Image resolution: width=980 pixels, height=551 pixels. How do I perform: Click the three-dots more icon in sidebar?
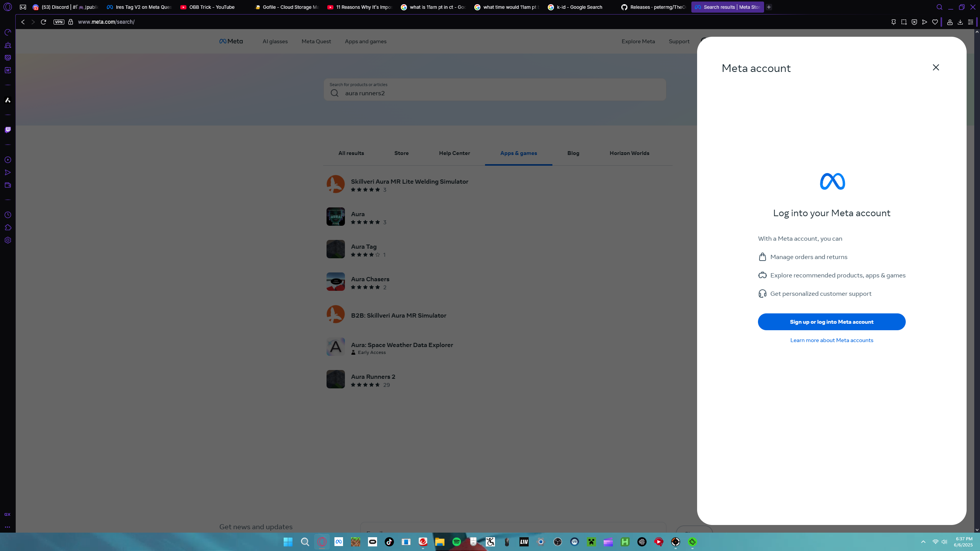[7, 527]
